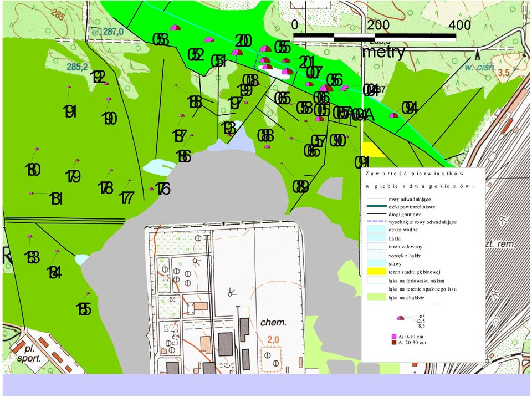Select the dotted 'teren zalewany' legend swatch
The width and height of the screenshot is (532, 397).
point(377,247)
